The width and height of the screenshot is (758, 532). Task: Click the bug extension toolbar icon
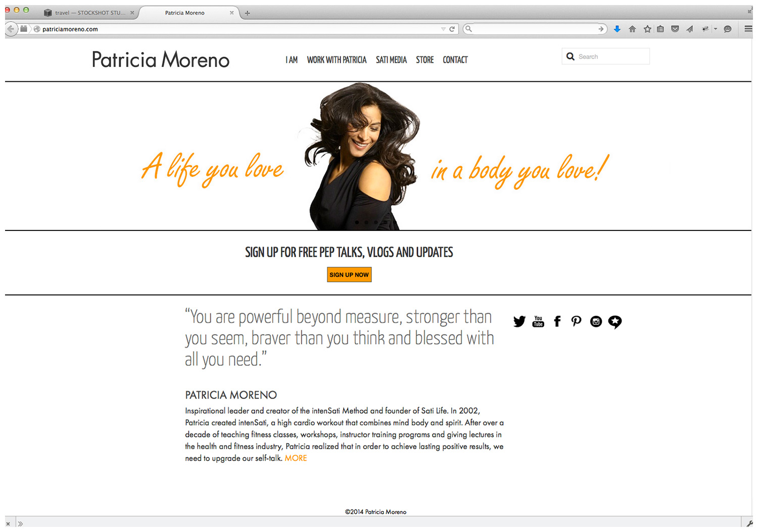(x=705, y=29)
